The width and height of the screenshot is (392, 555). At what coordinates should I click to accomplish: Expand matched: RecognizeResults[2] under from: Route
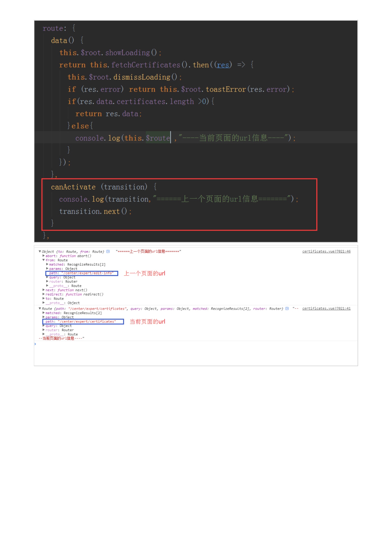coord(47,264)
